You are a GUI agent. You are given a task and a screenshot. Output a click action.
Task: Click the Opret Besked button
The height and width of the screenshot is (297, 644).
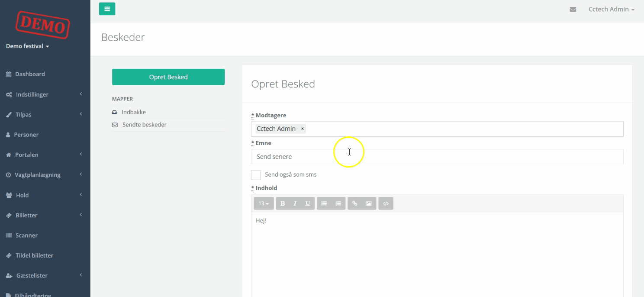point(168,77)
